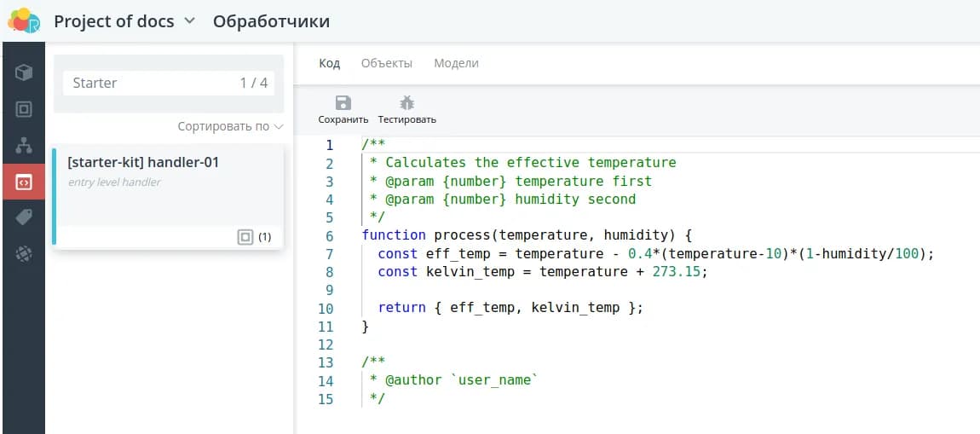Click the bug Тестировать icon
Image resolution: width=980 pixels, height=434 pixels.
tap(407, 103)
